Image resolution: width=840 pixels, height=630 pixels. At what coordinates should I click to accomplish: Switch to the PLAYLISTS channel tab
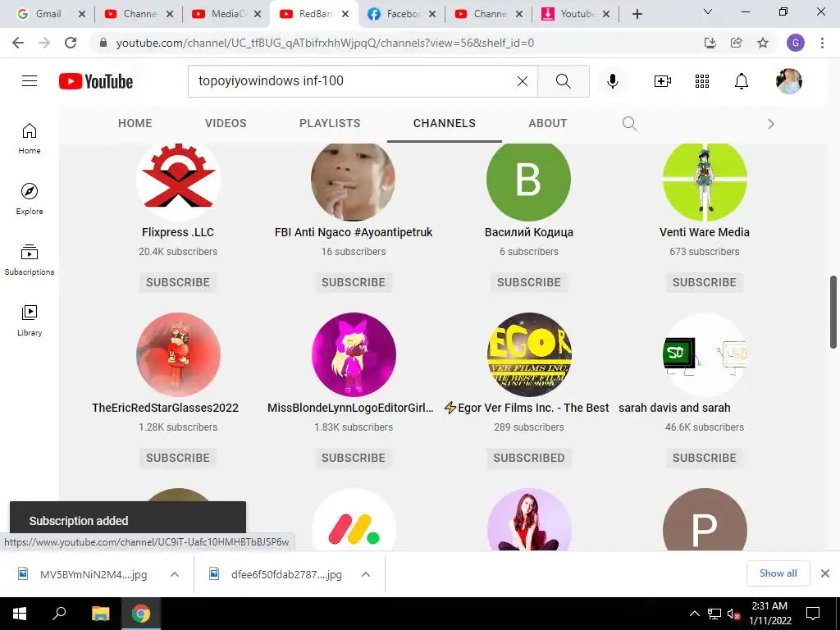330,123
